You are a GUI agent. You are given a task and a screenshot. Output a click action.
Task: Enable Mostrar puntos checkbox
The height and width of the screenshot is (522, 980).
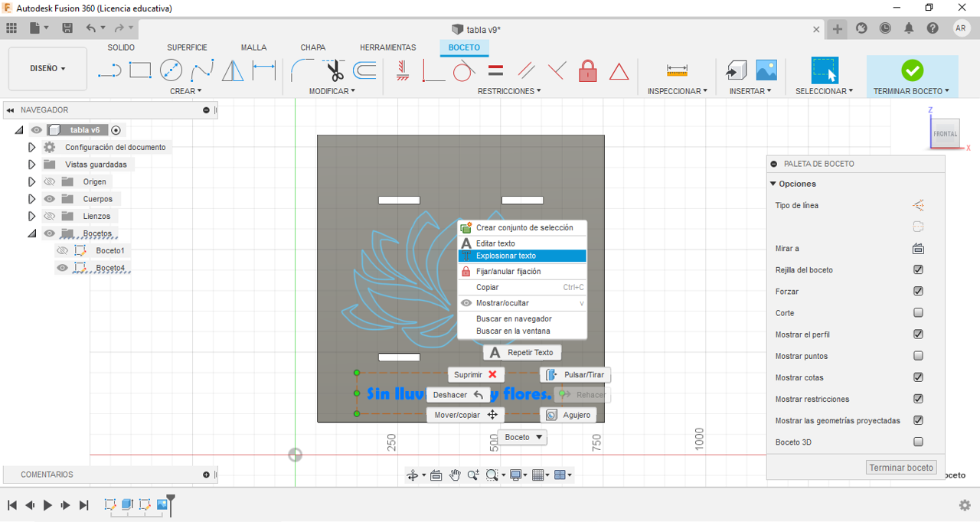[918, 356]
